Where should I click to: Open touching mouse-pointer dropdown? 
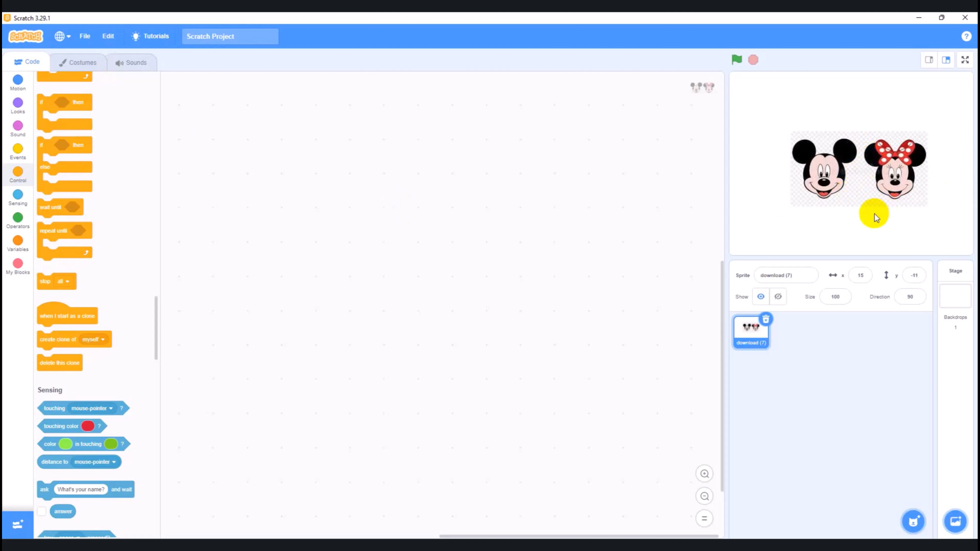pos(92,408)
